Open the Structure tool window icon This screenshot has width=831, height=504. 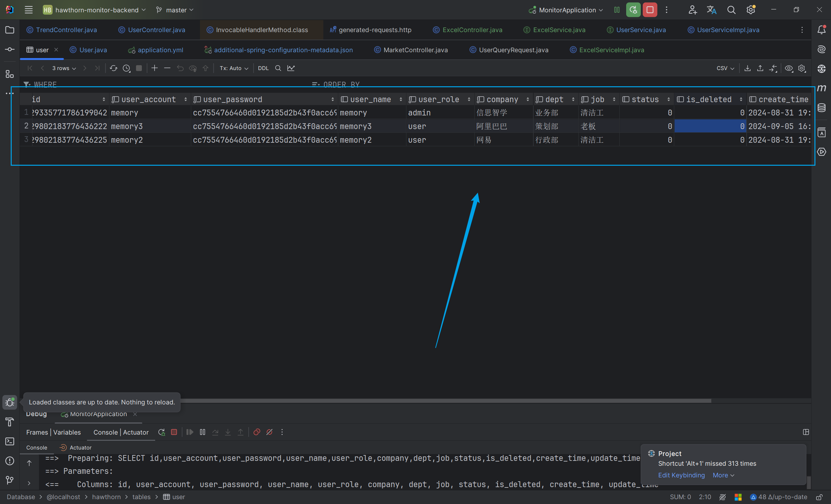[10, 74]
